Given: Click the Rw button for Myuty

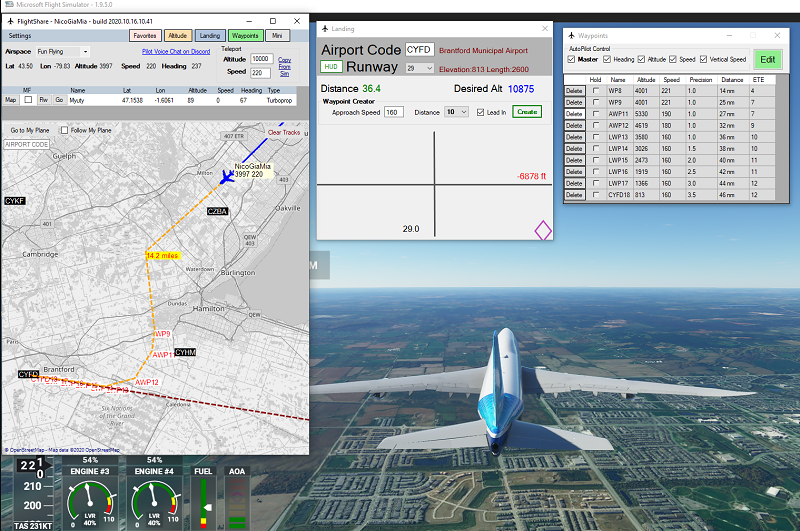Looking at the screenshot, I should (x=44, y=100).
